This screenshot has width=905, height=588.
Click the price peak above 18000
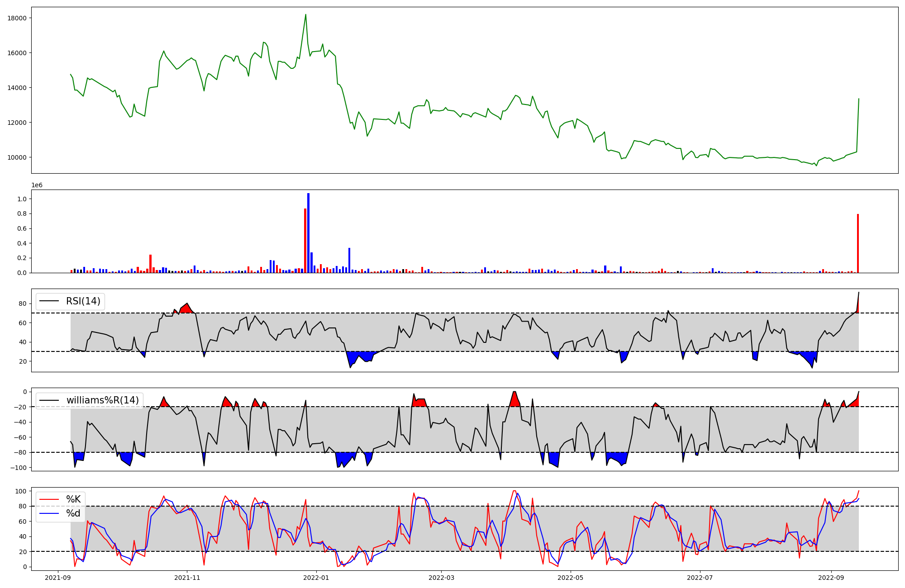tap(305, 14)
